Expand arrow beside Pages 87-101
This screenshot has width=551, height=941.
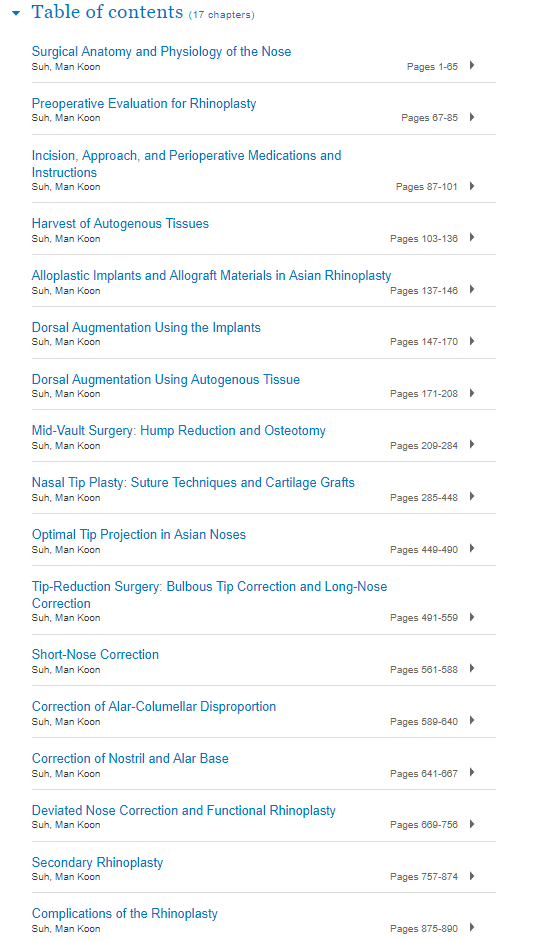pos(472,186)
